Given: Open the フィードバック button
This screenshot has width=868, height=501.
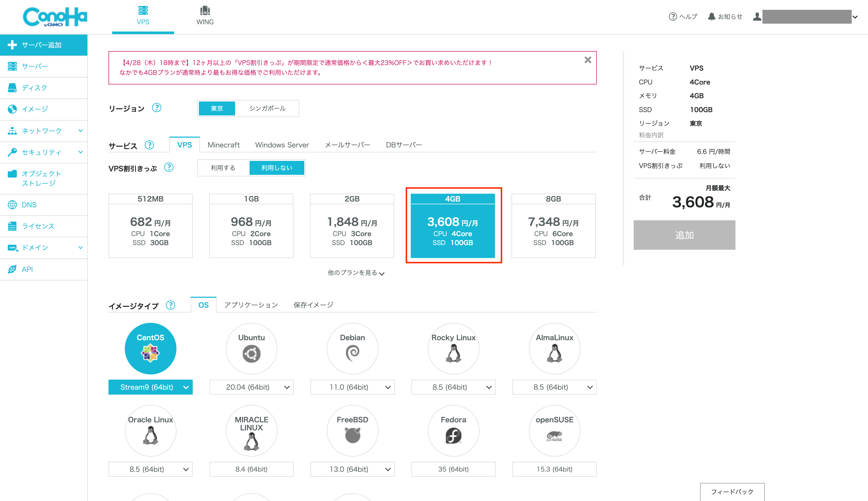Looking at the screenshot, I should click(732, 492).
